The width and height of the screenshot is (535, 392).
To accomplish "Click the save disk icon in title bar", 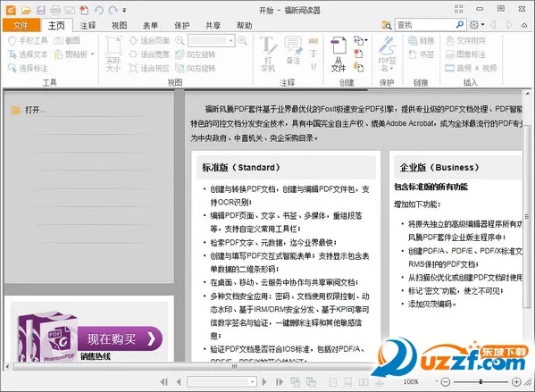I will coord(41,10).
